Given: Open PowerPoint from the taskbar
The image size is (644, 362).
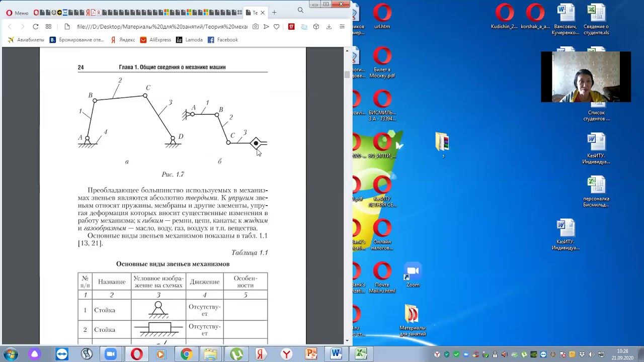Looking at the screenshot, I should [x=311, y=354].
